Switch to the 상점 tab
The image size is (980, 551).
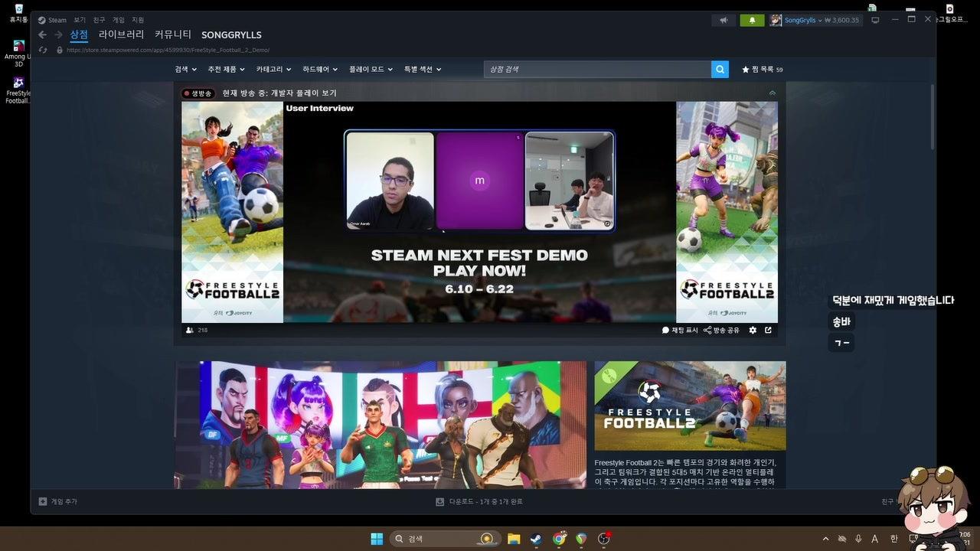tap(79, 34)
